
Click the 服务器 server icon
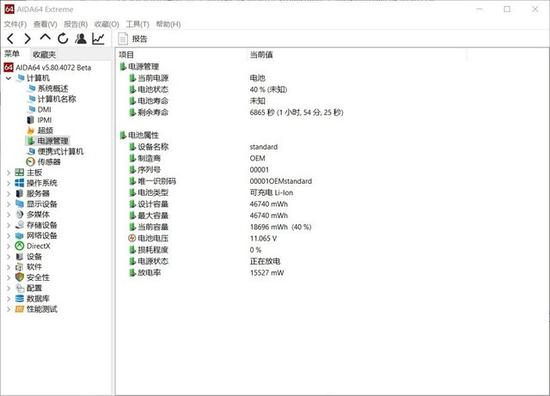click(20, 194)
